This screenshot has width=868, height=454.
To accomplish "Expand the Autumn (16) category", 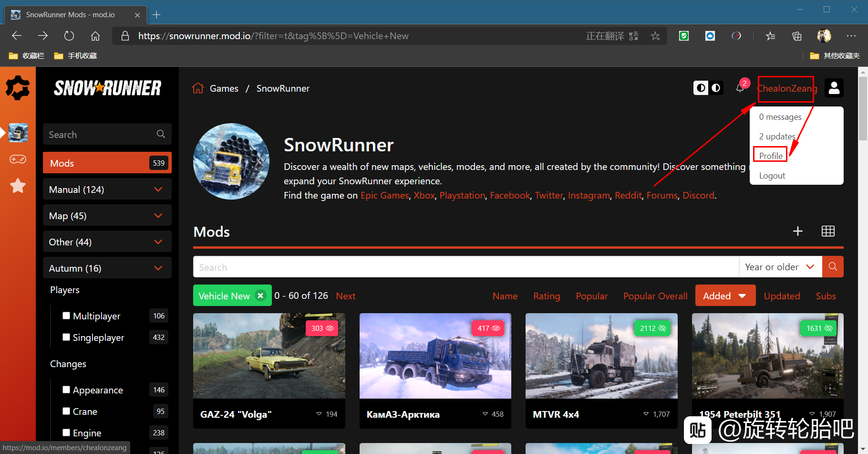I will (107, 268).
